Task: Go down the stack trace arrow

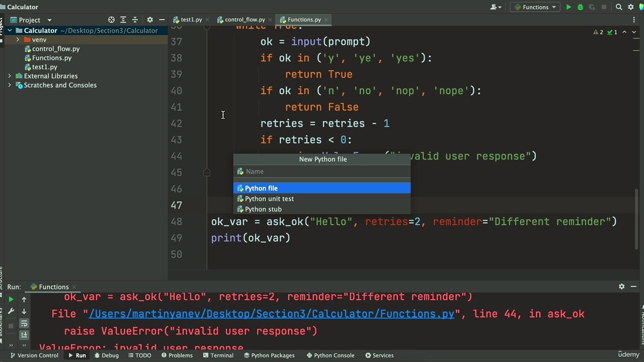Action: coord(24,312)
